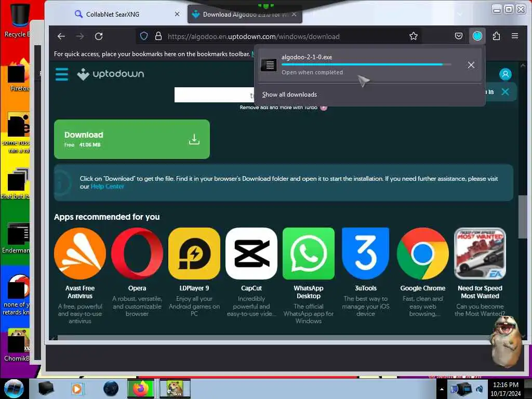The height and width of the screenshot is (399, 532).
Task: Open the 3uTools app icon
Action: [365, 254]
